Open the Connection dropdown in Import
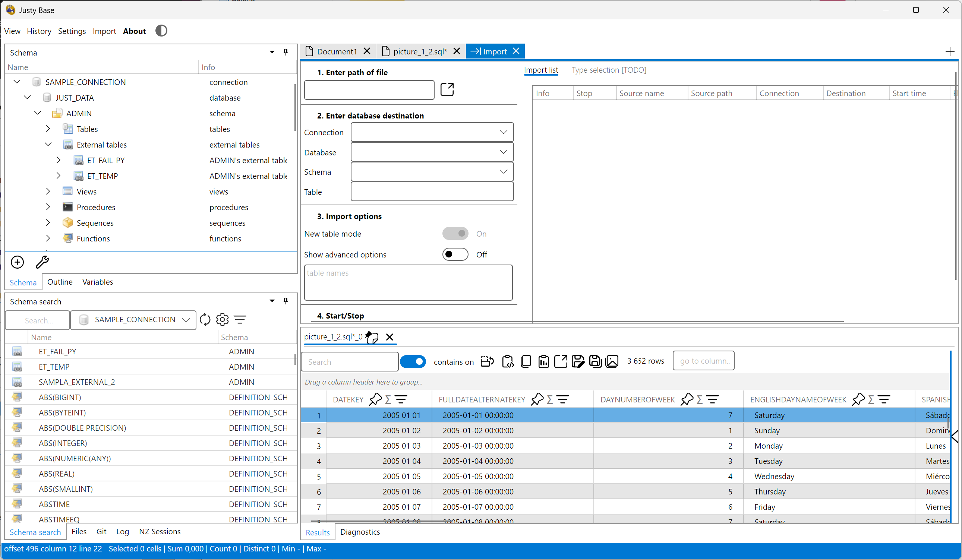Image resolution: width=962 pixels, height=560 pixels. click(432, 132)
